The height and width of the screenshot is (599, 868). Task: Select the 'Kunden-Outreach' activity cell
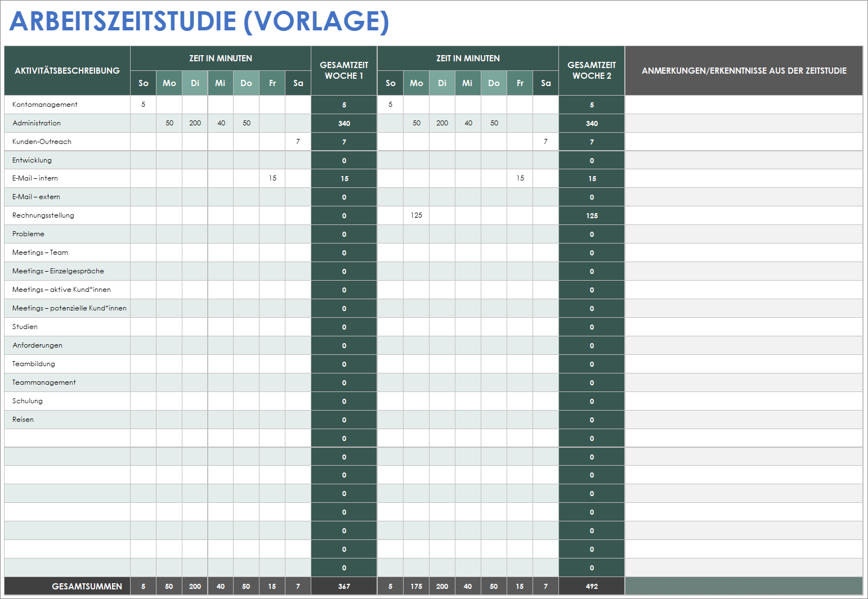[68, 142]
